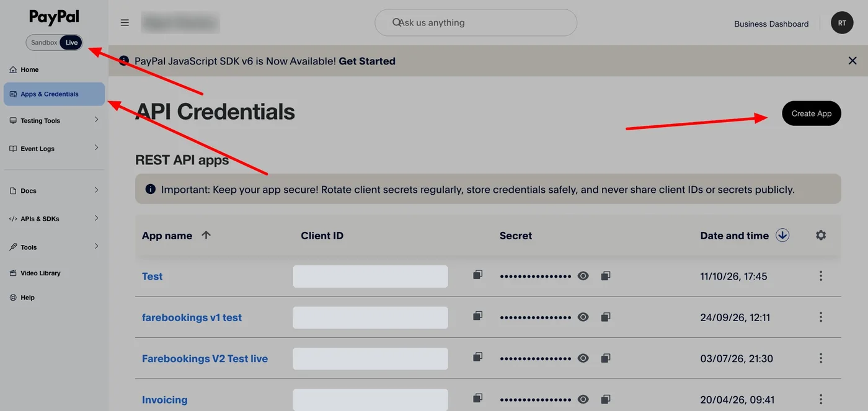This screenshot has height=411, width=868.
Task: Open more options for farebookings v1 test
Action: (x=821, y=317)
